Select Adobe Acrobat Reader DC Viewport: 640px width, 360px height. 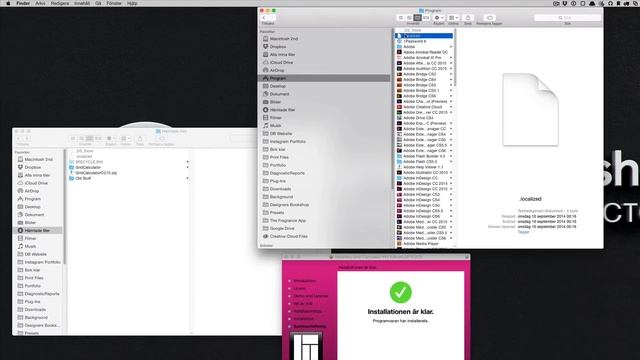click(x=425, y=52)
